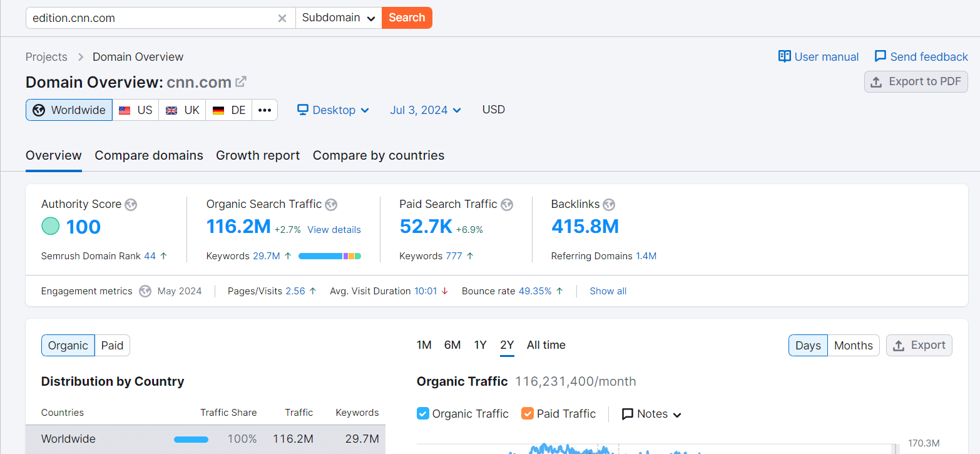Viewport: 980px width, 454px height.
Task: Click globe icon beside Organic Search Traffic
Action: (x=331, y=204)
